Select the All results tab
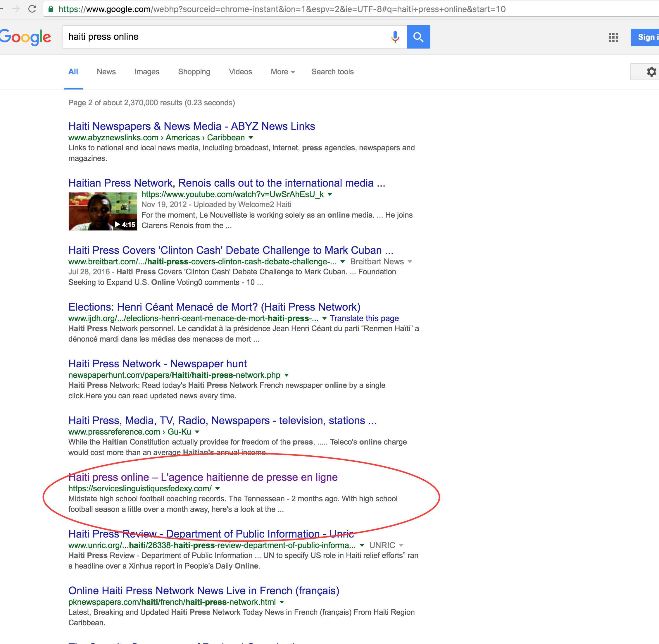This screenshot has height=644, width=659. [73, 72]
